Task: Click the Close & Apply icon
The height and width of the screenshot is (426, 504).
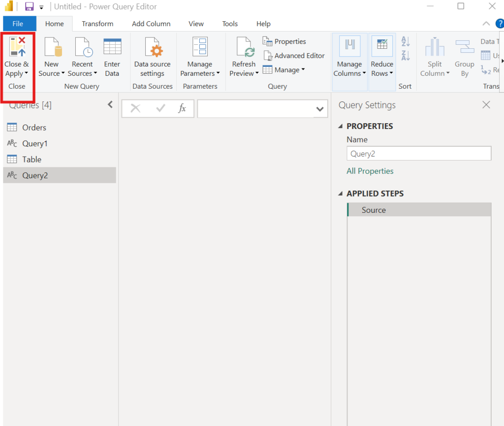Action: (x=18, y=47)
